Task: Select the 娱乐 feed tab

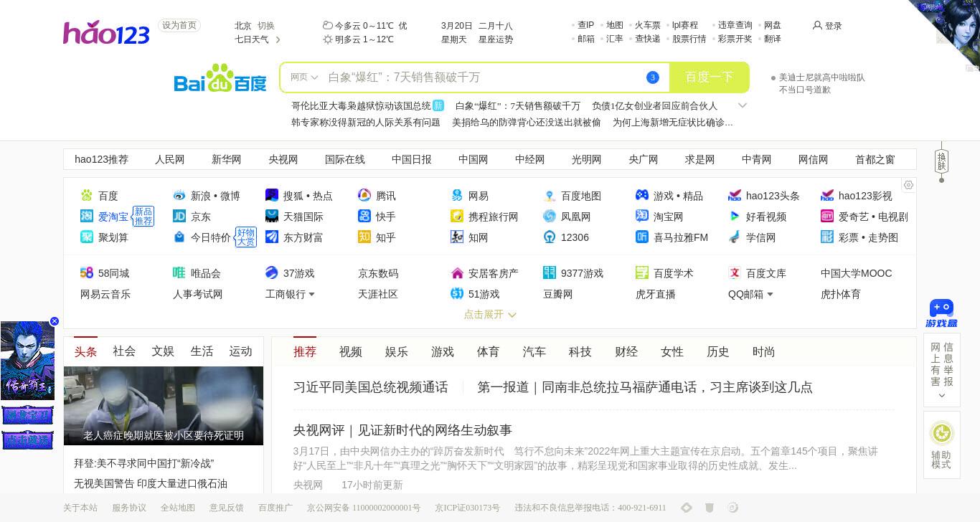Action: click(x=397, y=351)
